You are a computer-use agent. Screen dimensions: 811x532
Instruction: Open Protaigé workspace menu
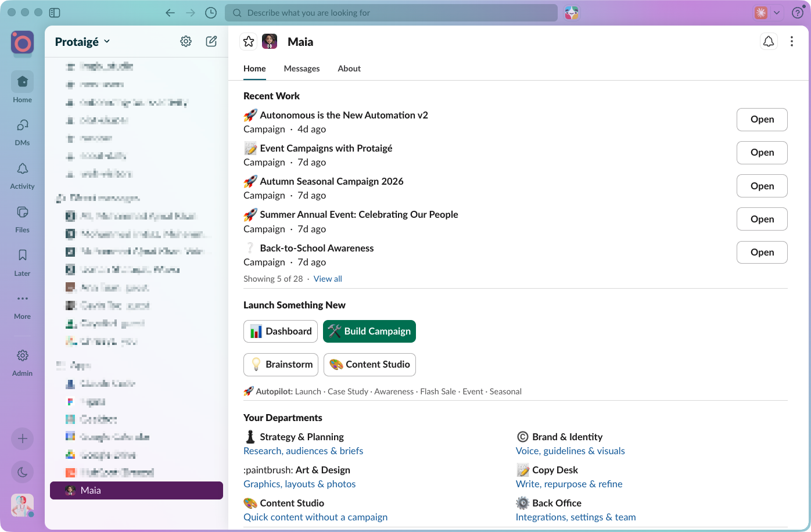click(x=82, y=42)
